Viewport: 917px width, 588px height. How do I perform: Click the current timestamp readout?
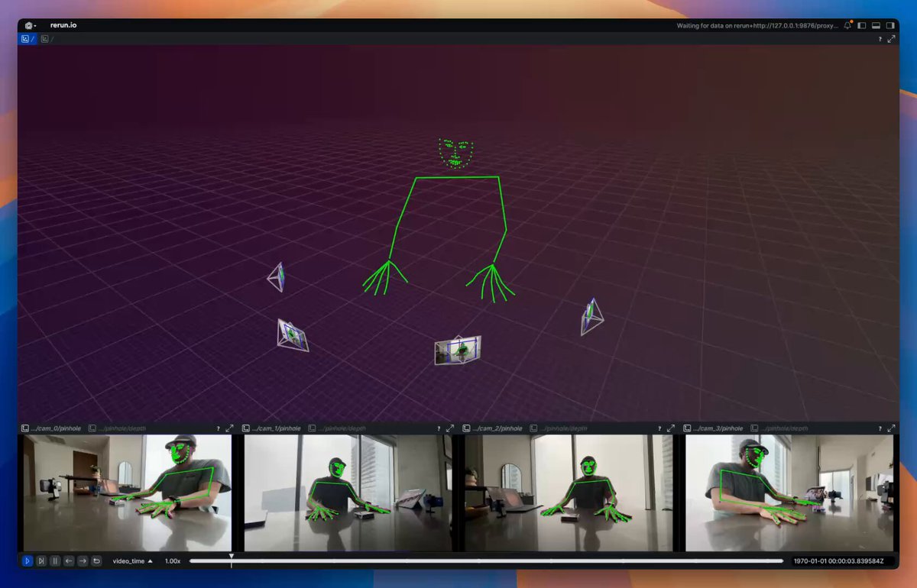coord(838,561)
